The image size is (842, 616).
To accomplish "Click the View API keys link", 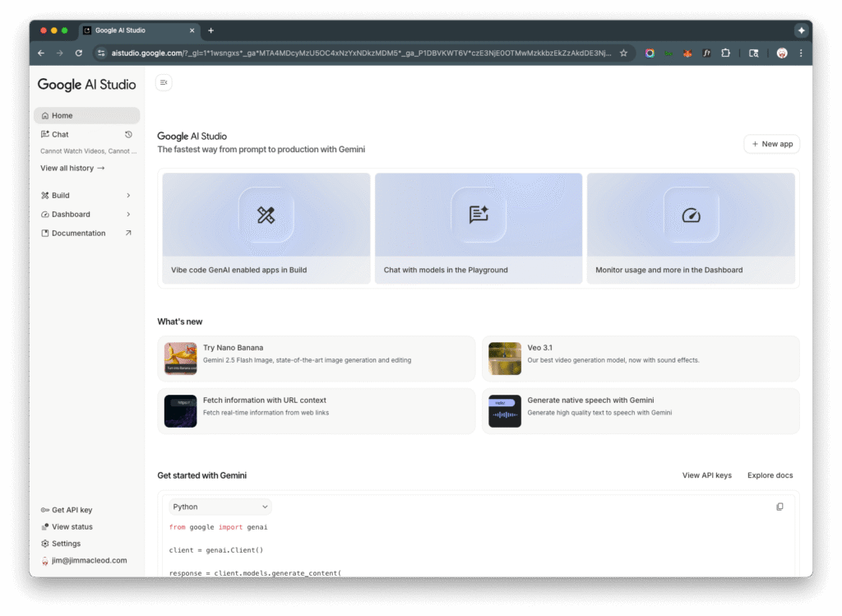I will [706, 475].
